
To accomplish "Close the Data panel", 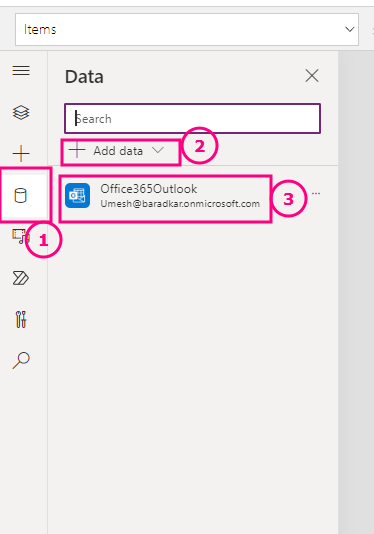I will (x=312, y=76).
